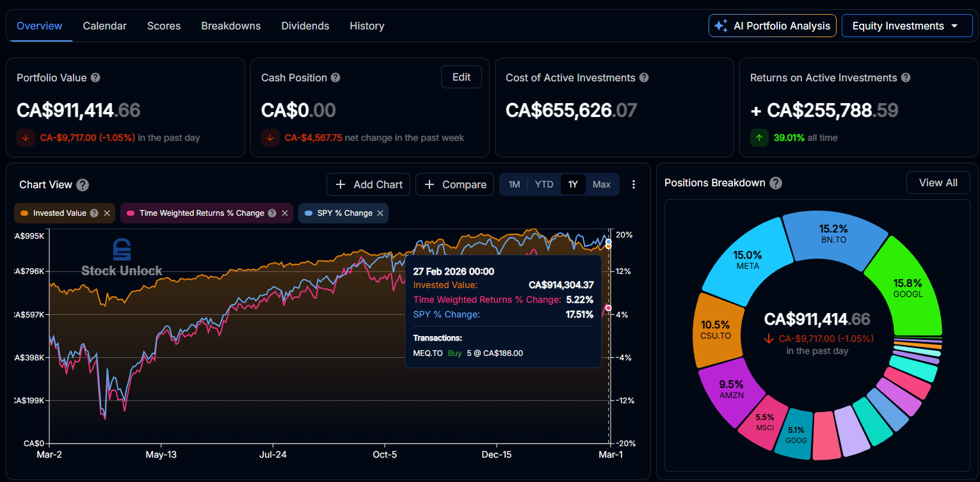This screenshot has height=482, width=980.
Task: Remove the Invested Value series chip
Action: pyautogui.click(x=107, y=213)
